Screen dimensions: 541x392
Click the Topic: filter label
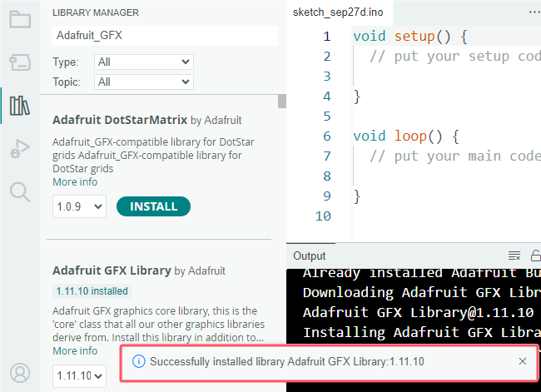coord(67,82)
